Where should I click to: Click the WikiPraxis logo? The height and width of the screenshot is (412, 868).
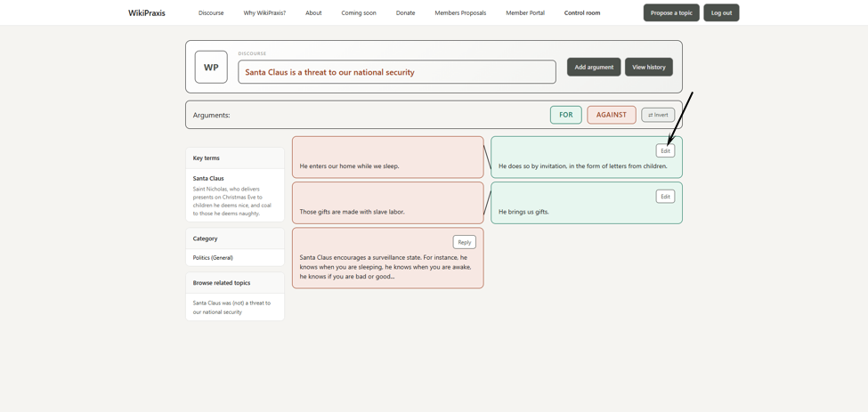pos(147,12)
